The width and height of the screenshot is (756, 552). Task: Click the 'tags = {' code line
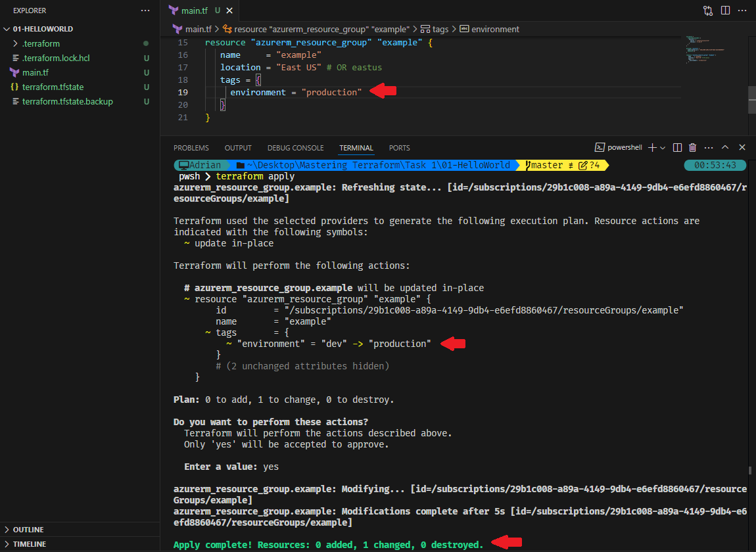tap(241, 80)
